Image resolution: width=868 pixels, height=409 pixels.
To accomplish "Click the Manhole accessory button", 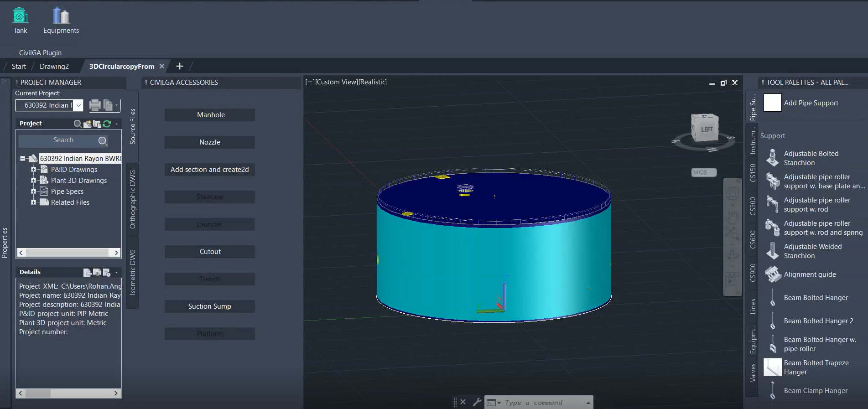I will tap(210, 115).
